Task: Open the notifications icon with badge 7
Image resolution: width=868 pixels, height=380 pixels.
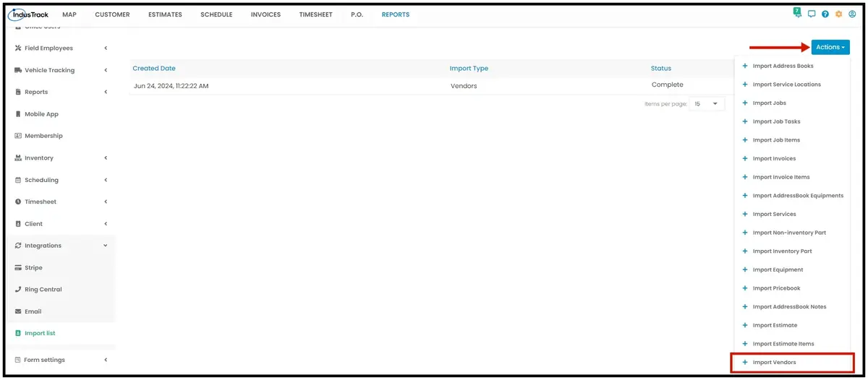Action: click(x=797, y=13)
